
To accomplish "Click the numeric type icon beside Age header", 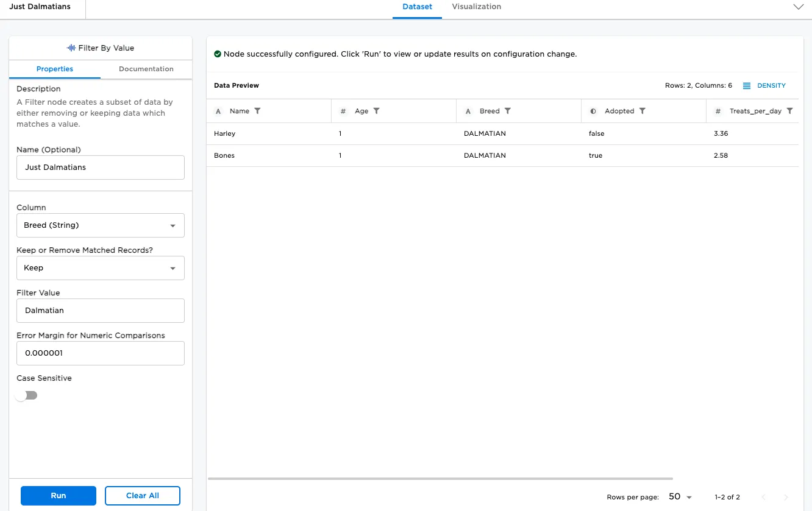I will tap(342, 111).
